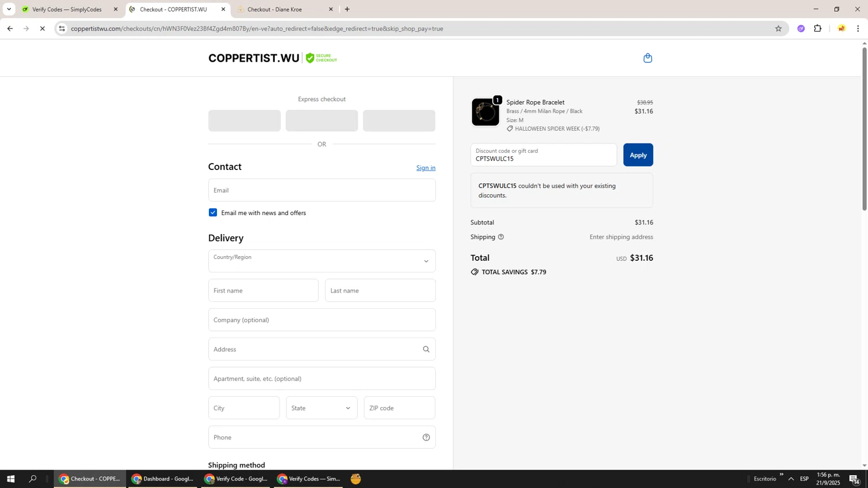
Task: Click the purple extension icon in toolbar
Action: (x=801, y=28)
